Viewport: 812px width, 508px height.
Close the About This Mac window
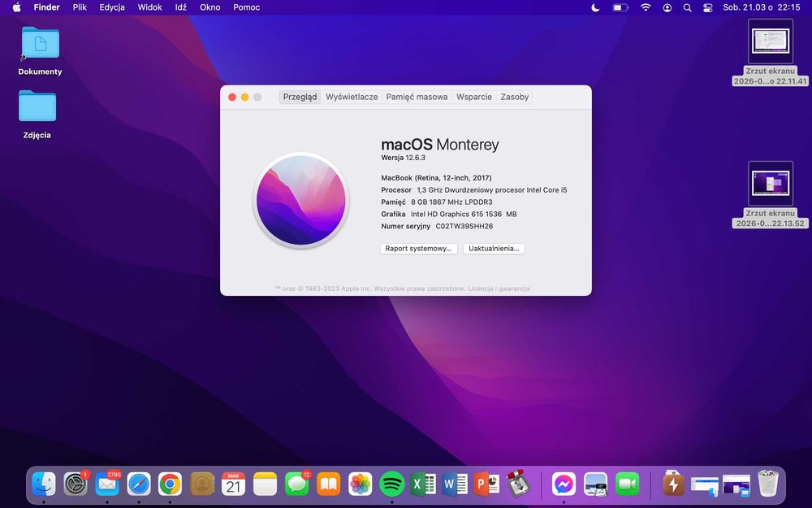232,97
